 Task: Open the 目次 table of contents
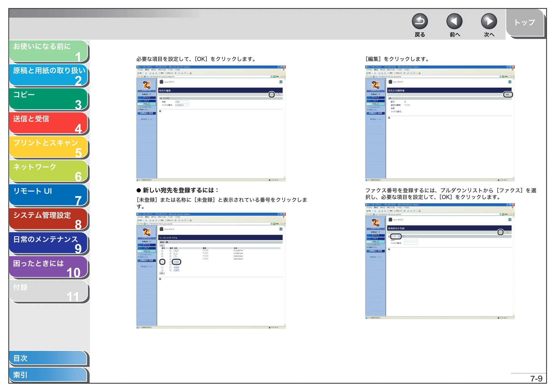pos(49,358)
